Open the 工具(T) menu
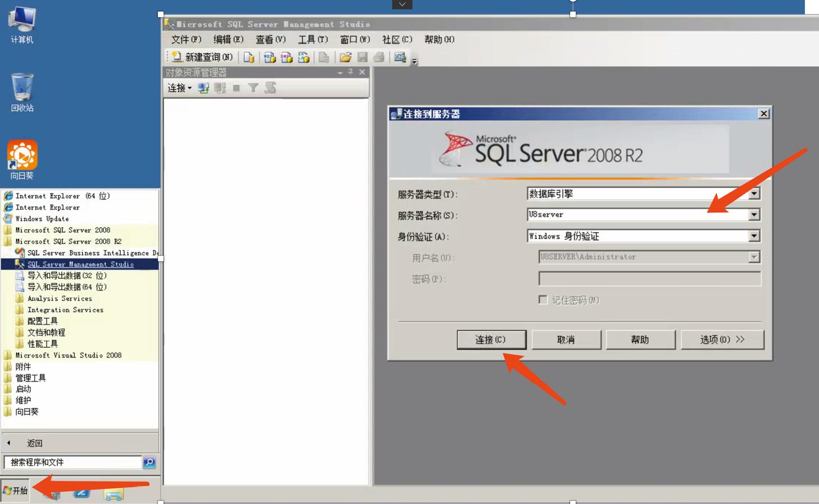Image resolution: width=819 pixels, height=504 pixels. click(313, 39)
